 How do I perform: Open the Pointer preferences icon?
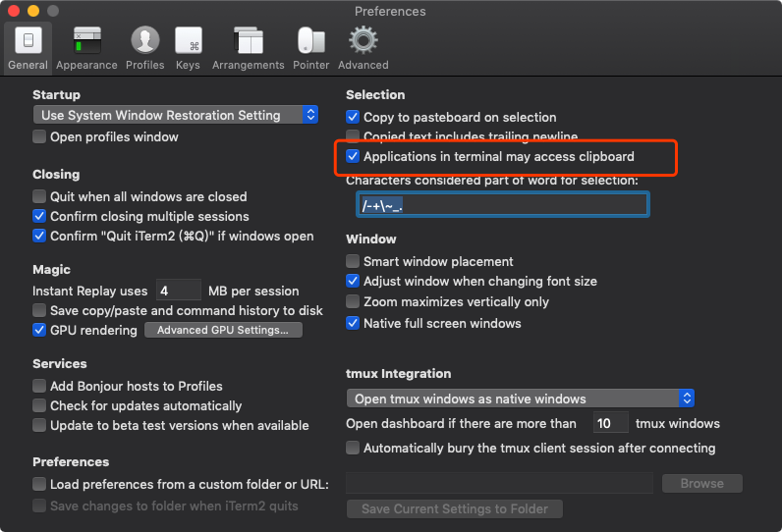pyautogui.click(x=311, y=40)
